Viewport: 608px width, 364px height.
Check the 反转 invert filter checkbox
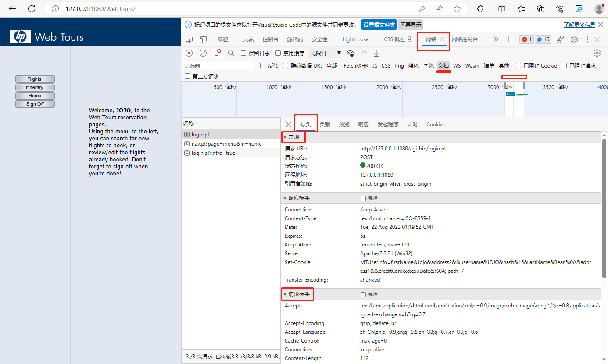263,66
